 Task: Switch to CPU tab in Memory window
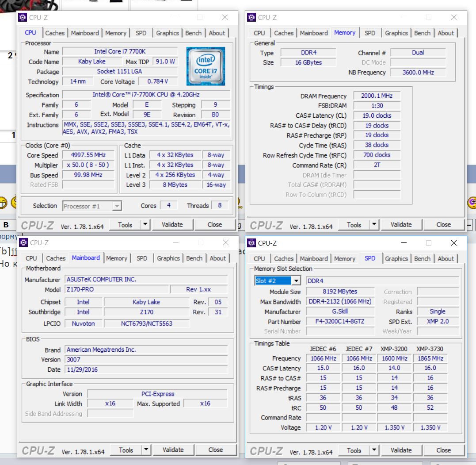pyautogui.click(x=259, y=33)
